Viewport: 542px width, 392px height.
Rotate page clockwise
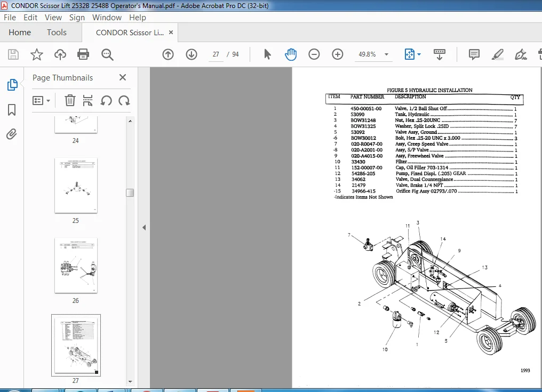click(x=124, y=101)
